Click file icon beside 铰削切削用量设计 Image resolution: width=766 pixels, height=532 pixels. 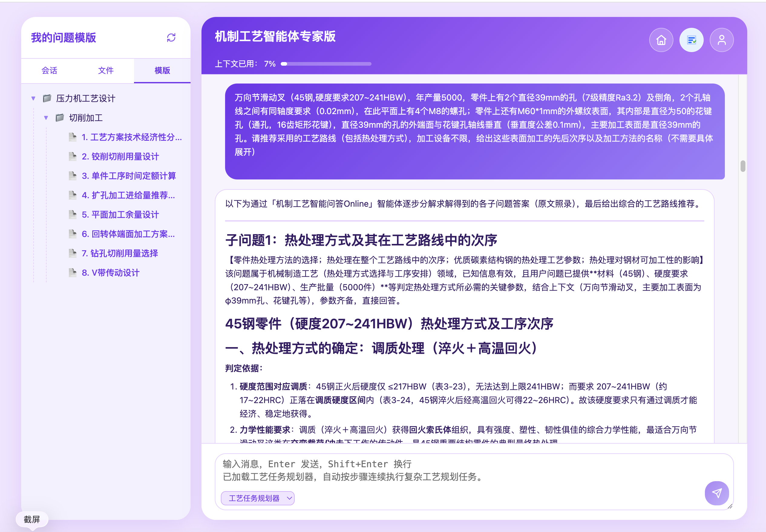coord(72,156)
